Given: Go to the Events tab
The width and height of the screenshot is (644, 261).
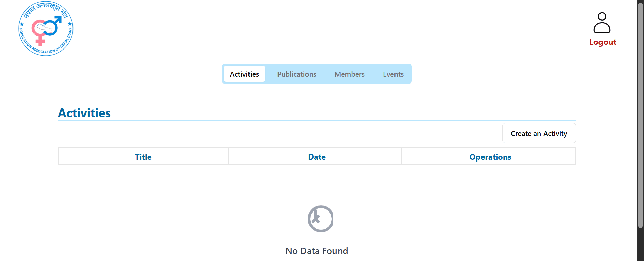Looking at the screenshot, I should click(393, 74).
